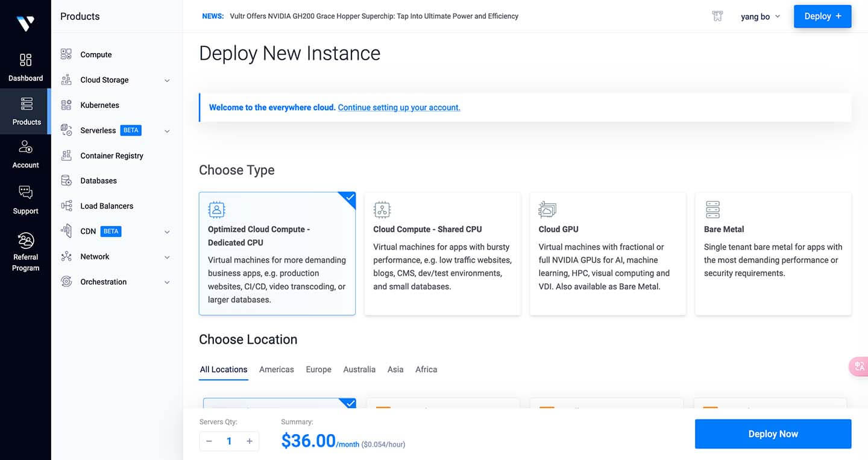Screen dimensions: 868x460
Task: Open the Dashboard icon in sidebar
Action: [25, 60]
